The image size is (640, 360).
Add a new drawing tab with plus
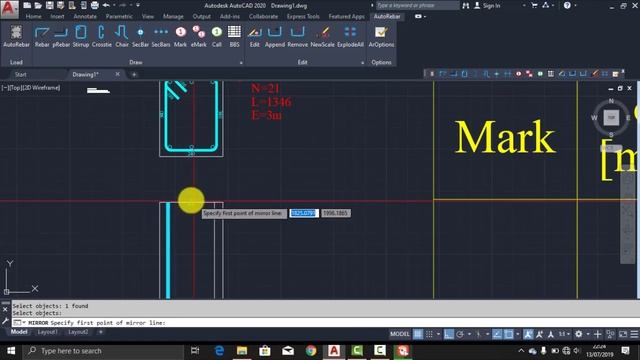pyautogui.click(x=134, y=74)
